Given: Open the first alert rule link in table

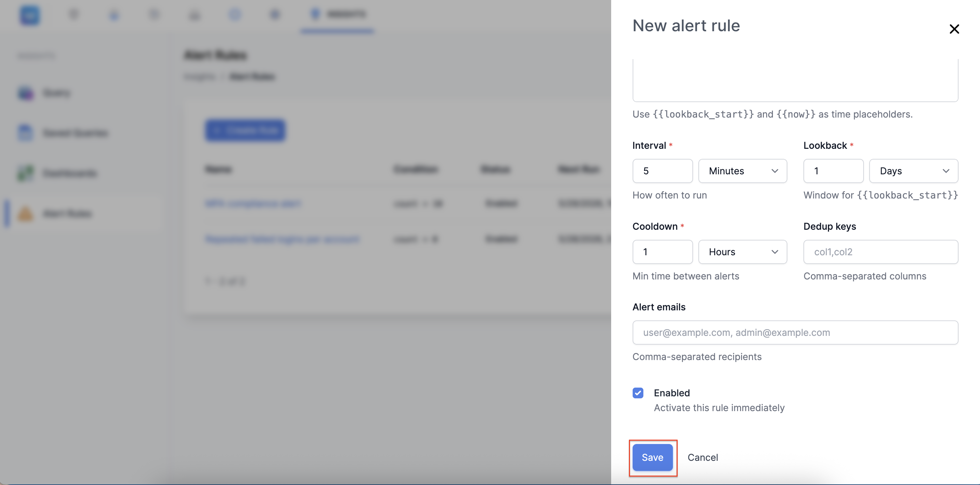Looking at the screenshot, I should pyautogui.click(x=253, y=204).
